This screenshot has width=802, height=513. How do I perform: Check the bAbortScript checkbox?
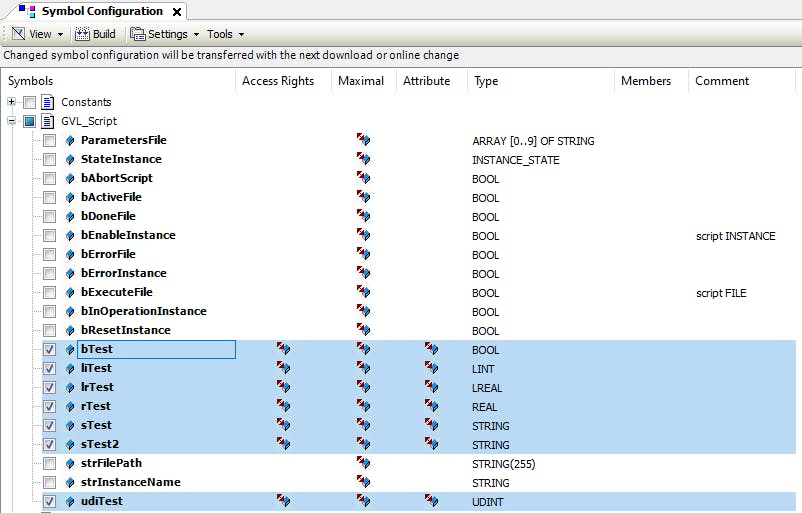click(x=49, y=178)
